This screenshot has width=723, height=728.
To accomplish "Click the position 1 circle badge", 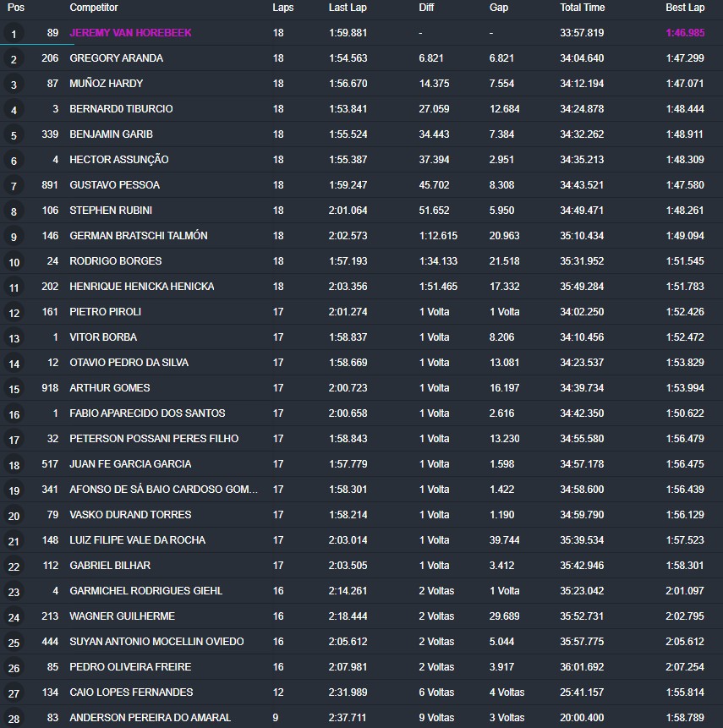I will pyautogui.click(x=14, y=35).
